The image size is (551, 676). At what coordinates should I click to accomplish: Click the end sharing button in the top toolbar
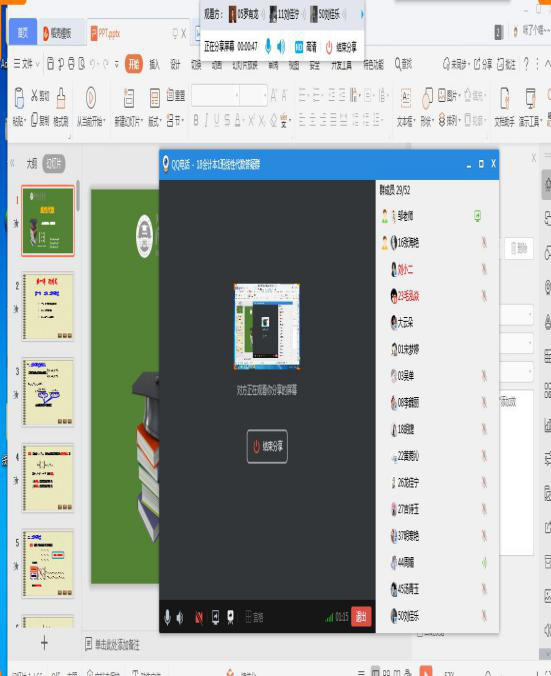point(341,47)
